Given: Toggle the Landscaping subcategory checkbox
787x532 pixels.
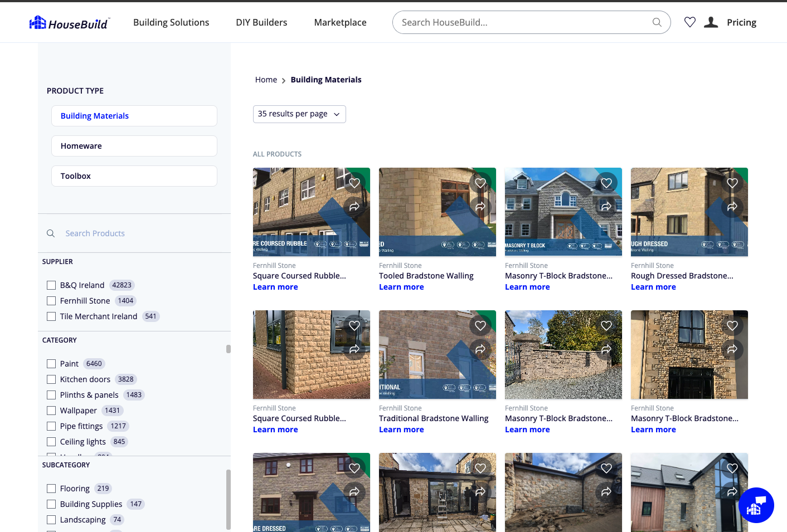Looking at the screenshot, I should pos(51,520).
